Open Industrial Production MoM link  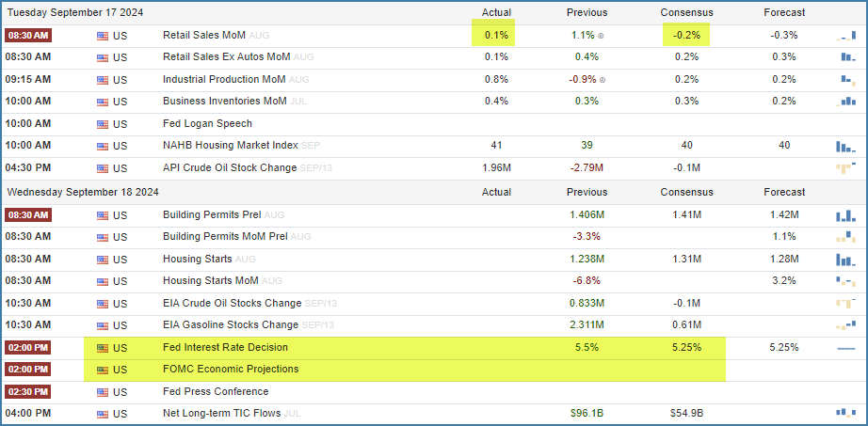click(224, 79)
